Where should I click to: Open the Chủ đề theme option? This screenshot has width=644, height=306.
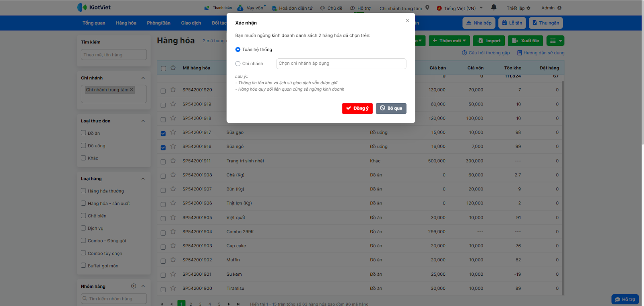[x=331, y=8]
